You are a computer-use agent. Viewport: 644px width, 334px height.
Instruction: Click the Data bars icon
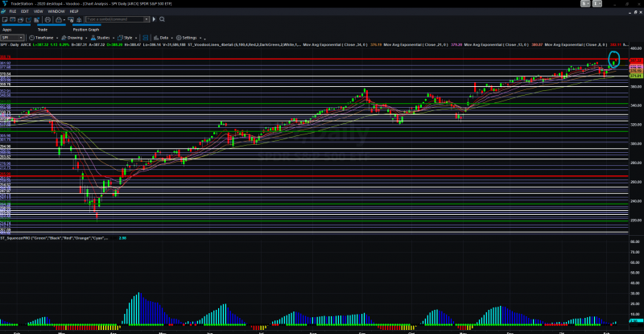point(156,38)
